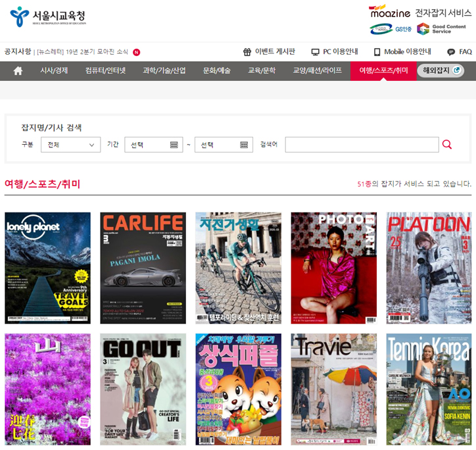
Task: Open the 컴퓨터/인터넷 category
Action: pos(105,70)
